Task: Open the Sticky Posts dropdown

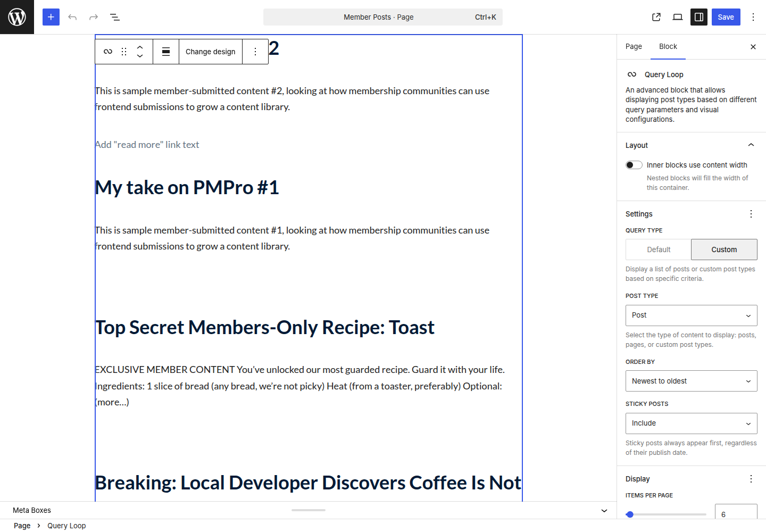Action: pyautogui.click(x=692, y=423)
